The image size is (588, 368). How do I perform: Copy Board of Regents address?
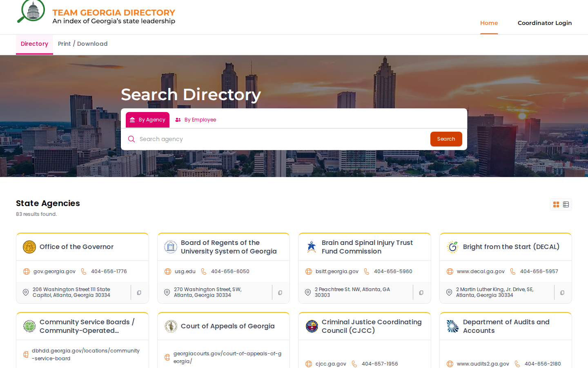coord(280,293)
